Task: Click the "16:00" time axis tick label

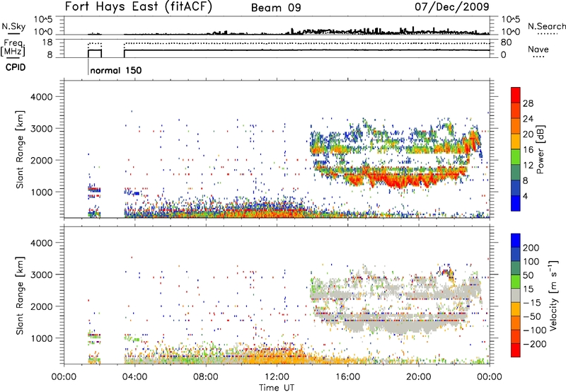Action: tap(347, 377)
